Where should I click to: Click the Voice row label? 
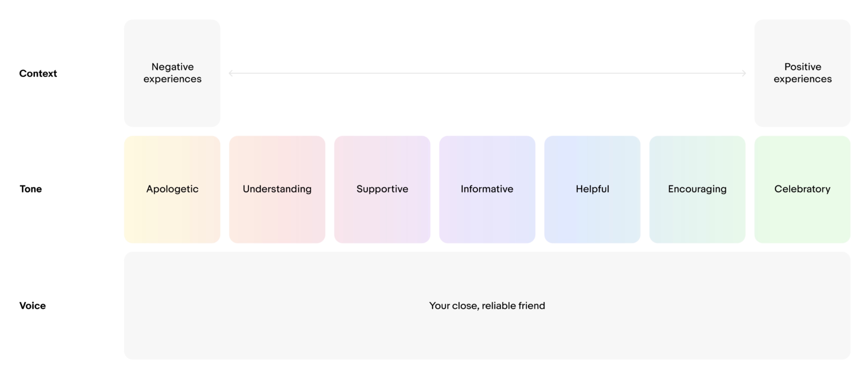pyautogui.click(x=32, y=305)
